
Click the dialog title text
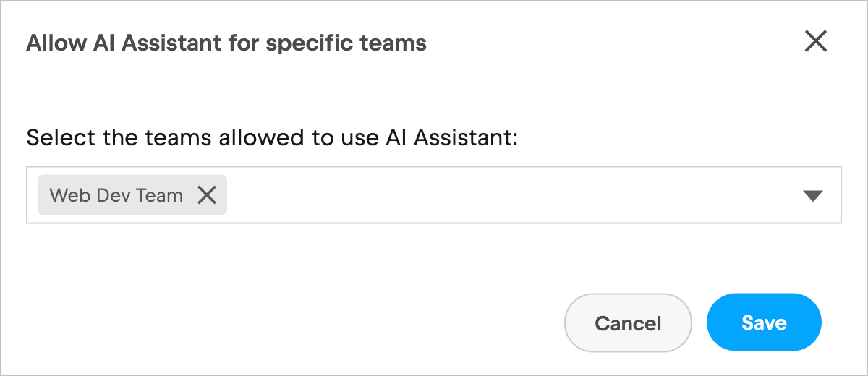pyautogui.click(x=226, y=43)
